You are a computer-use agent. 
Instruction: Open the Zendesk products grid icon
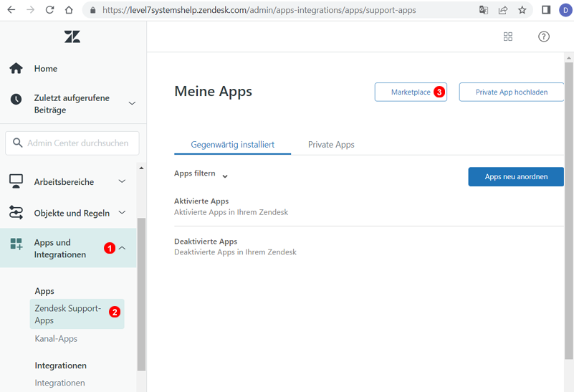(x=508, y=37)
